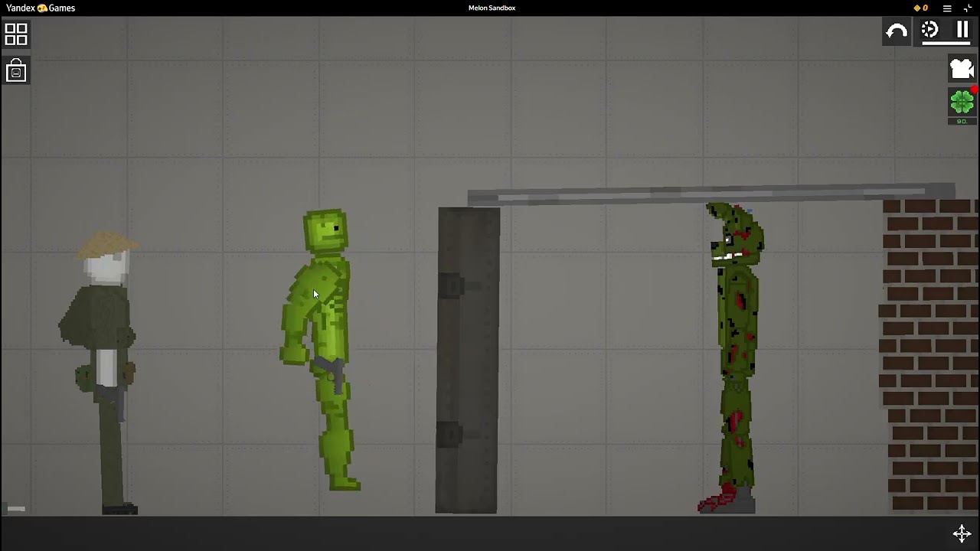Open the Yandex Games logo link
The image size is (980, 551).
tap(41, 8)
